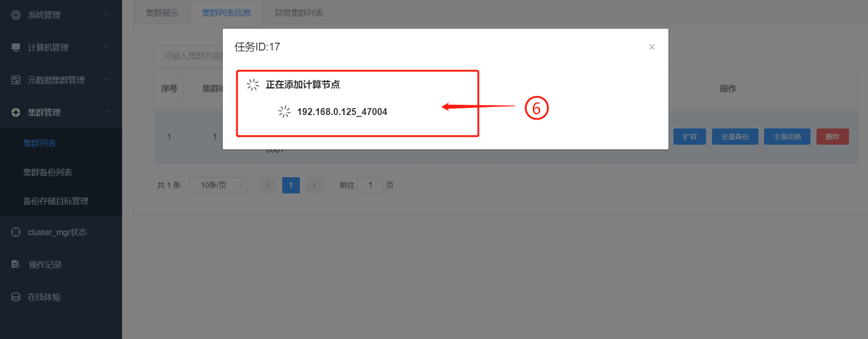The height and width of the screenshot is (339, 868).
Task: Expand the 系统管理 menu chevron
Action: [x=107, y=14]
